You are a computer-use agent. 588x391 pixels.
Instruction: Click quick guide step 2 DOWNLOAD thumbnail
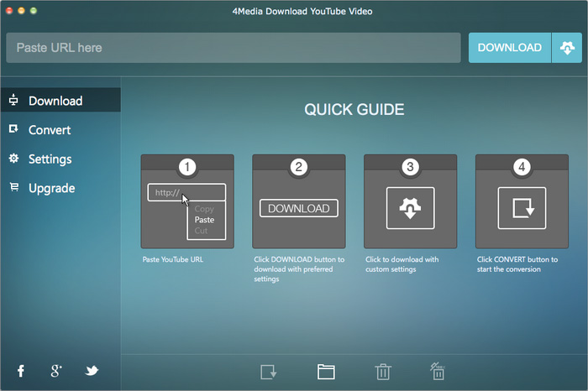[299, 201]
